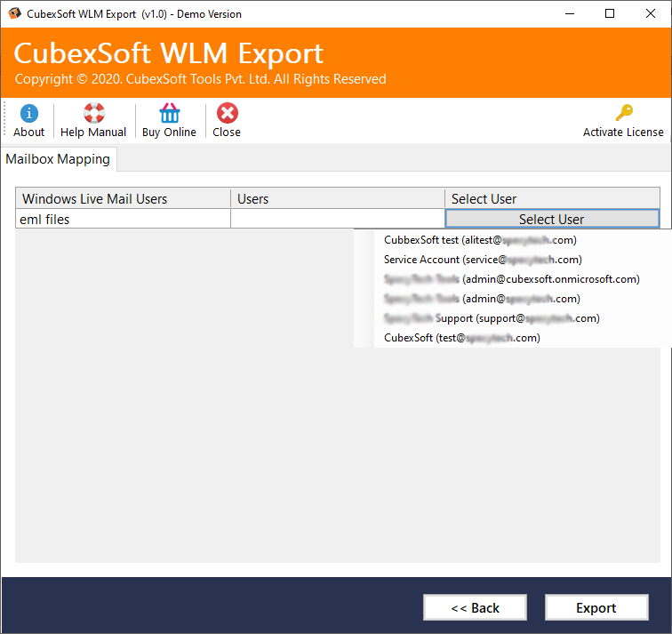Expand the Select User dropdown button
Image resolution: width=672 pixels, height=634 pixels.
(x=551, y=219)
